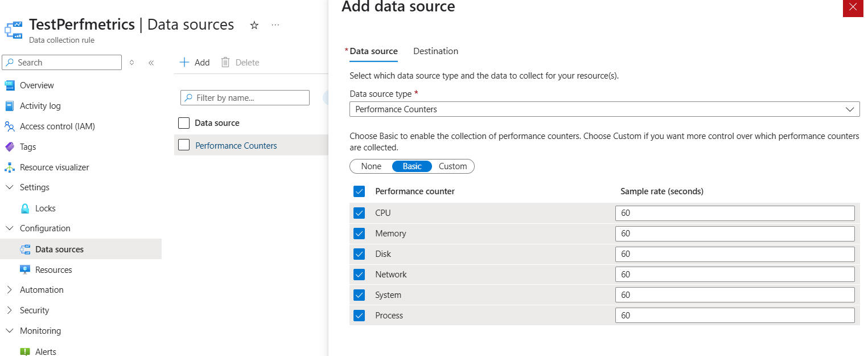Click the Disk sample rate field
This screenshot has height=356, width=868.
735,254
